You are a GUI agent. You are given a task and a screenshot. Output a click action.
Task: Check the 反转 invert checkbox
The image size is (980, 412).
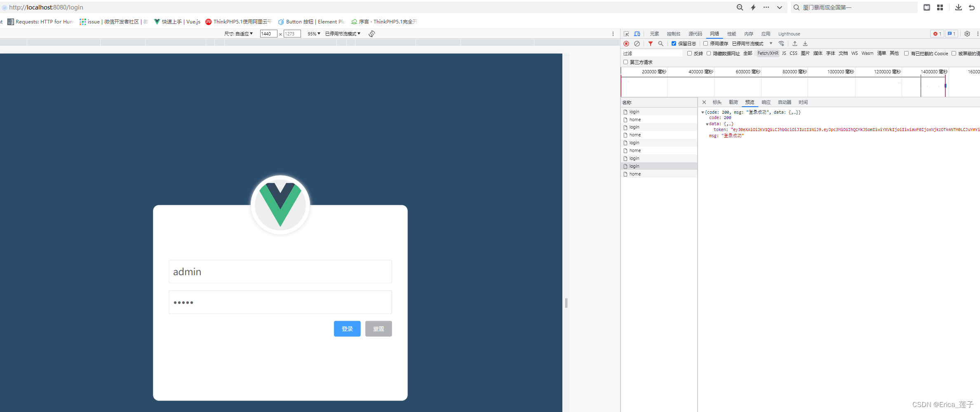click(689, 54)
